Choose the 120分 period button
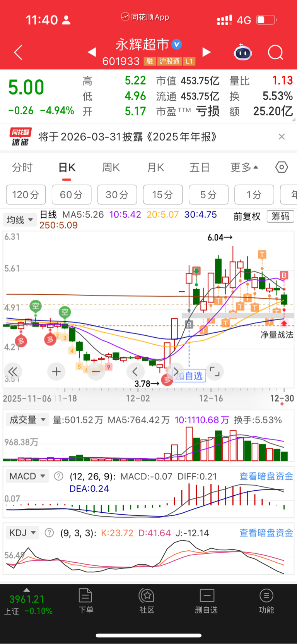This screenshot has width=297, height=644. pos(26,194)
